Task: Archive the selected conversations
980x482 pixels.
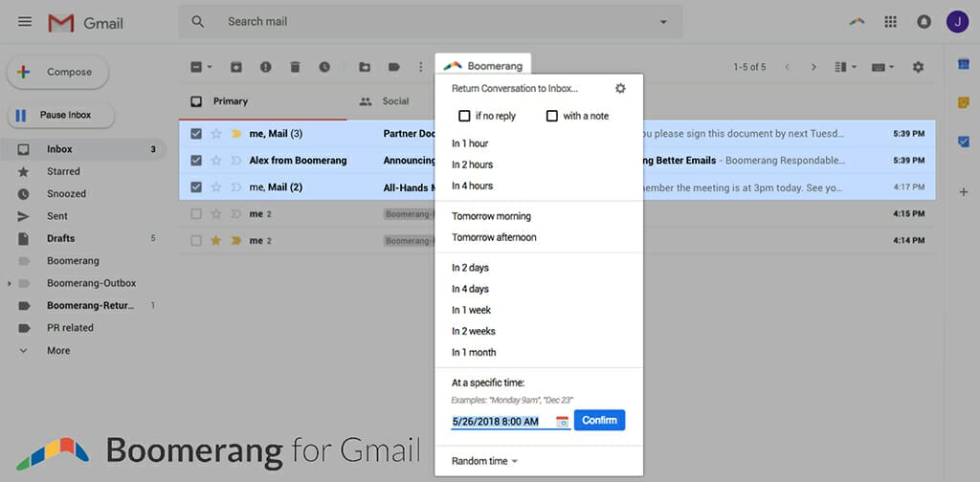Action: click(x=235, y=67)
